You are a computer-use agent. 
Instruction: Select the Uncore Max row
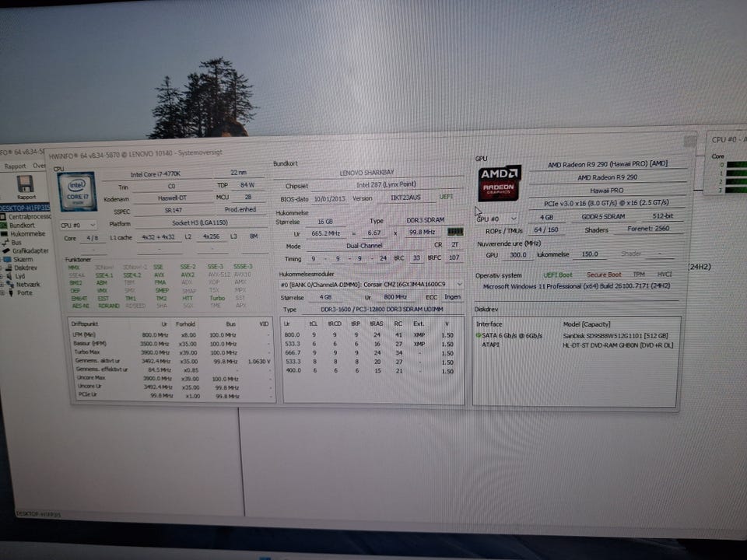click(x=173, y=378)
